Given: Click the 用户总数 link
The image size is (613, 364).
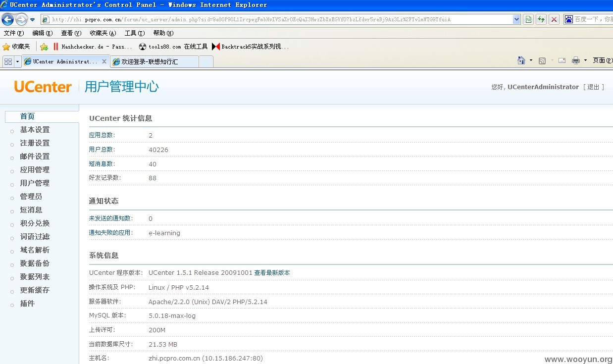Looking at the screenshot, I should (x=102, y=150).
